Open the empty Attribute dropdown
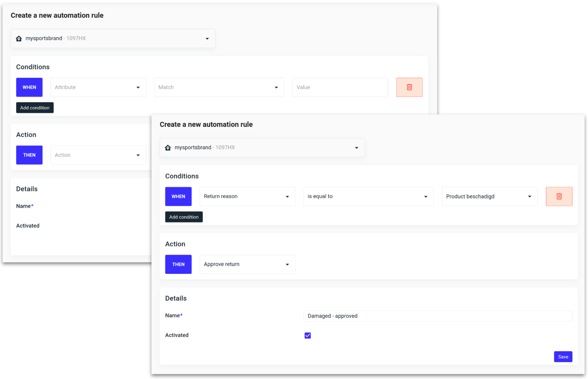The width and height of the screenshot is (588, 379). [98, 87]
